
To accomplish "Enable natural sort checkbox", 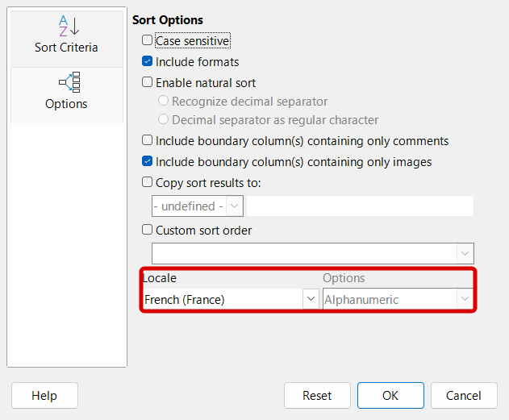I will tap(147, 82).
